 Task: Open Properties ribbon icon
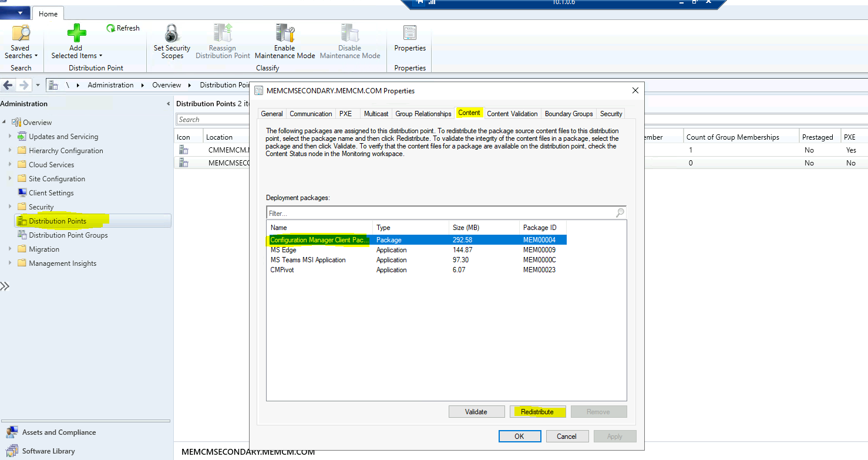(x=410, y=33)
